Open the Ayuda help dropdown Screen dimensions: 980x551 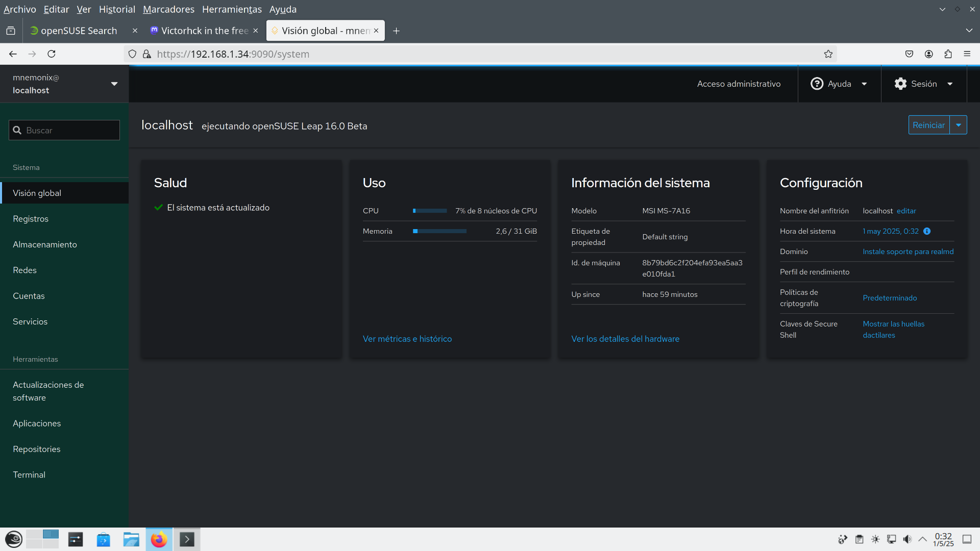coord(839,84)
